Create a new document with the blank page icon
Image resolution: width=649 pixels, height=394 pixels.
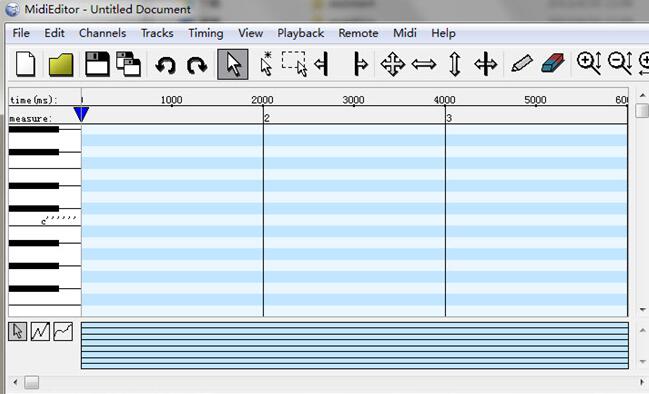(26, 64)
